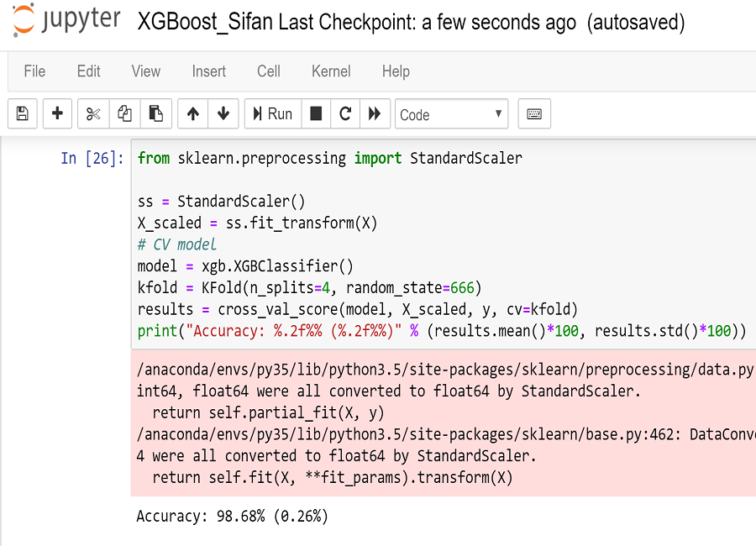The width and height of the screenshot is (756, 546).
Task: Click the Run button
Action: [273, 114]
